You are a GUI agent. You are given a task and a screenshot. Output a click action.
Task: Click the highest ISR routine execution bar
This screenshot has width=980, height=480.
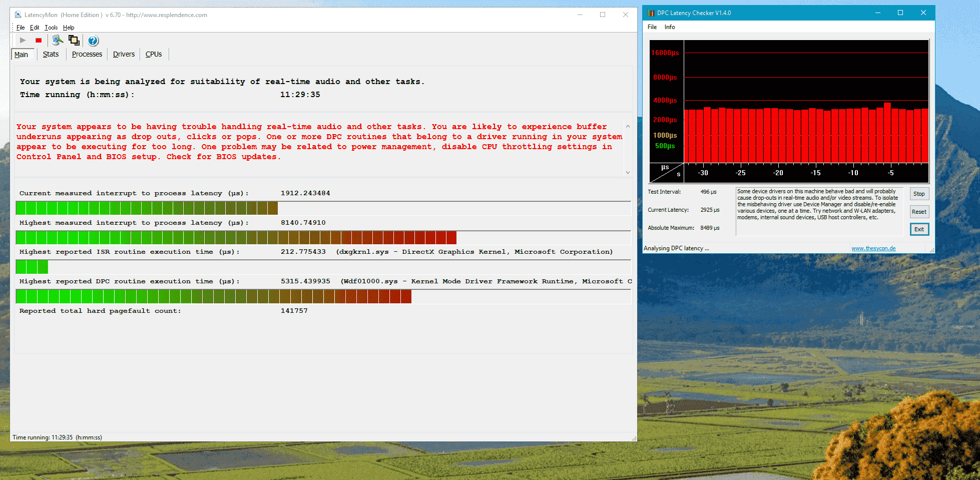(323, 267)
